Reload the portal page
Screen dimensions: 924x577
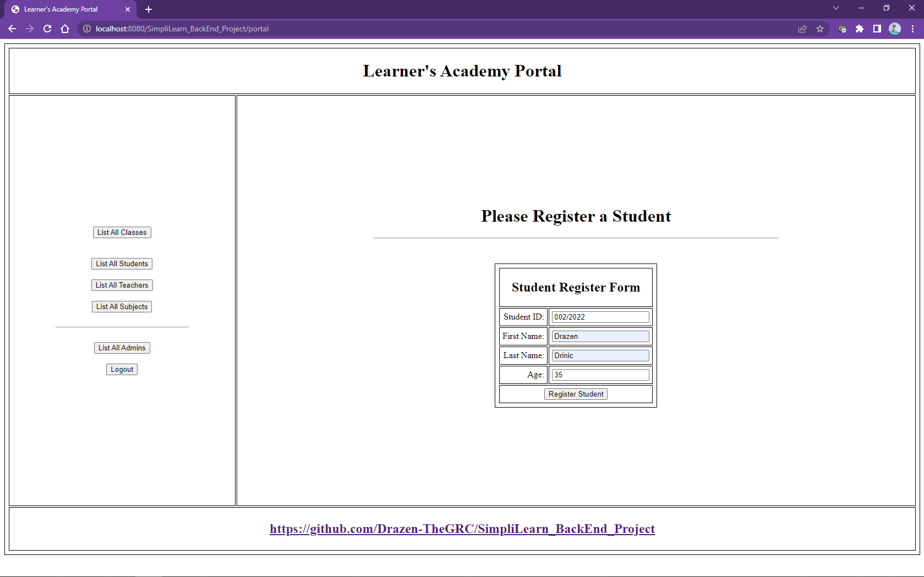point(47,29)
